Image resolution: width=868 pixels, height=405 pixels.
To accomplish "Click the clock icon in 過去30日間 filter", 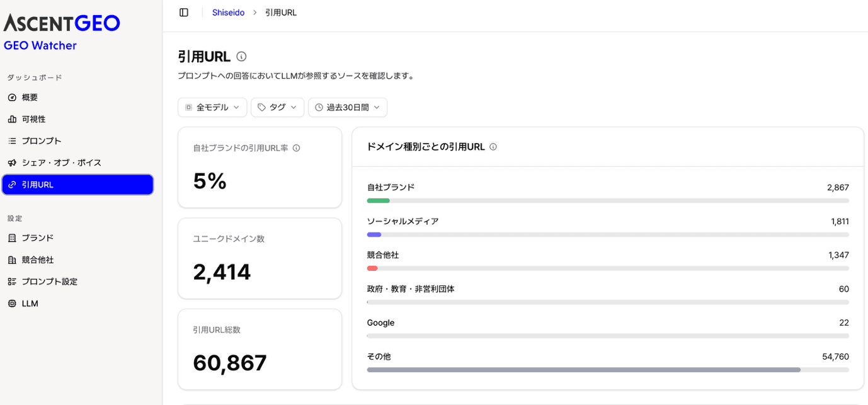I will [319, 107].
